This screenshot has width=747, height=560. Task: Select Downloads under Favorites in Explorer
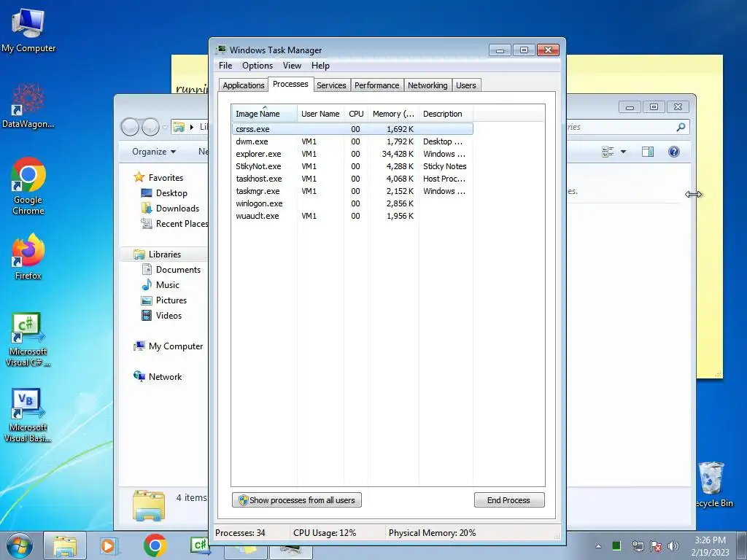[170, 208]
